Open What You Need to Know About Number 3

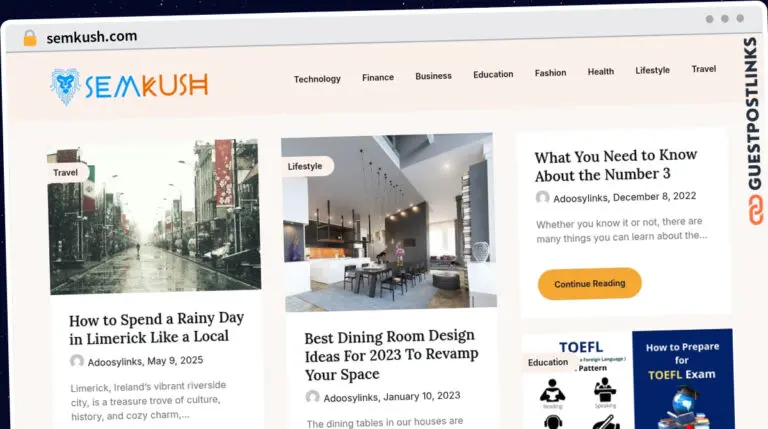[x=616, y=165]
